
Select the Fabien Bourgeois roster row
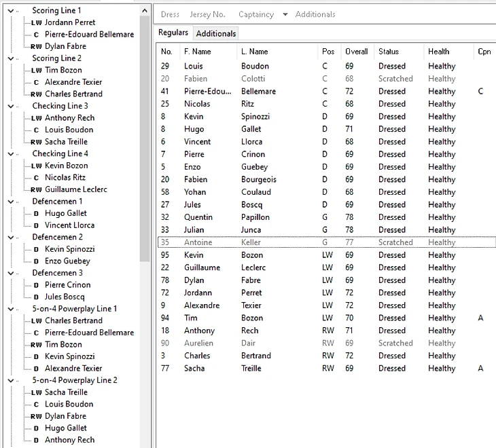pos(326,179)
